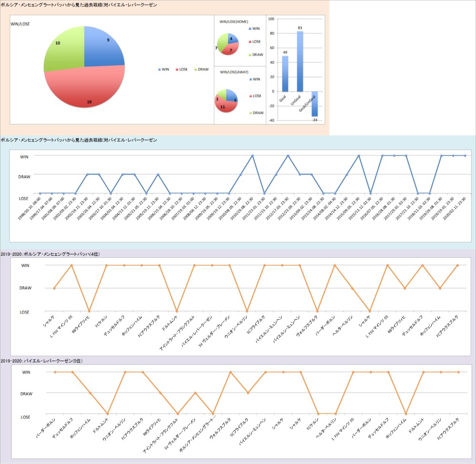476x464 pixels.
Task: Select the negative bar labeled -34
Action: tap(315, 104)
